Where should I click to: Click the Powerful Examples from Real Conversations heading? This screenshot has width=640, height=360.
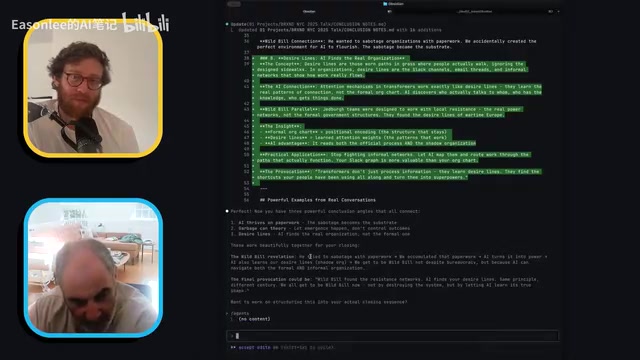318,200
